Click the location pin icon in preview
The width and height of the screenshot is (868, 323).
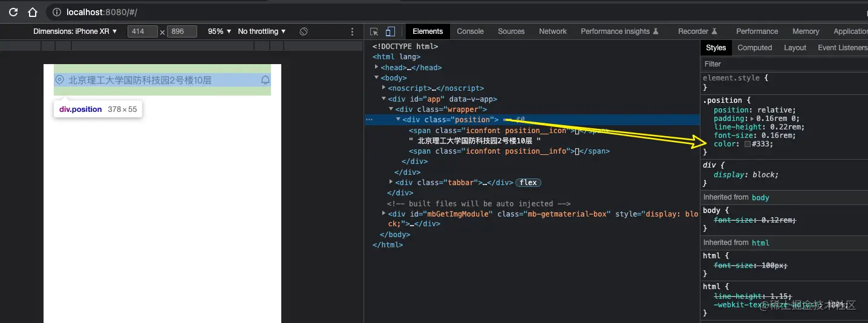pos(60,80)
